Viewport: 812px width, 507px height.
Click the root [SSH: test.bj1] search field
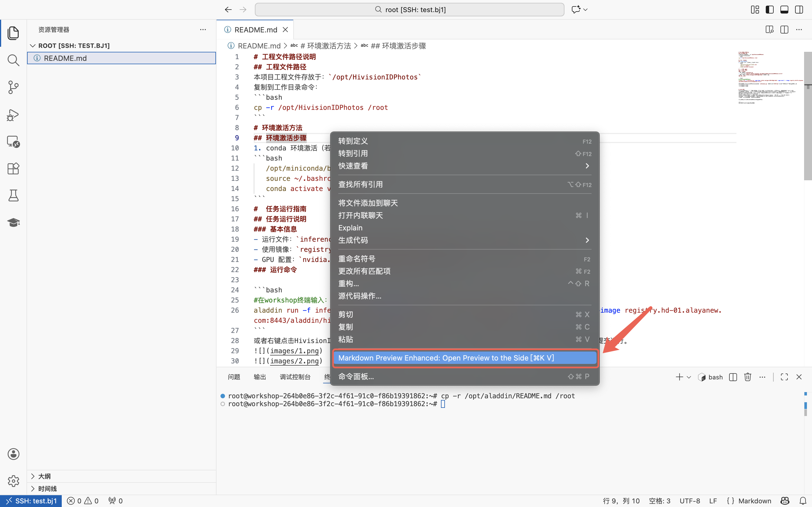409,10
